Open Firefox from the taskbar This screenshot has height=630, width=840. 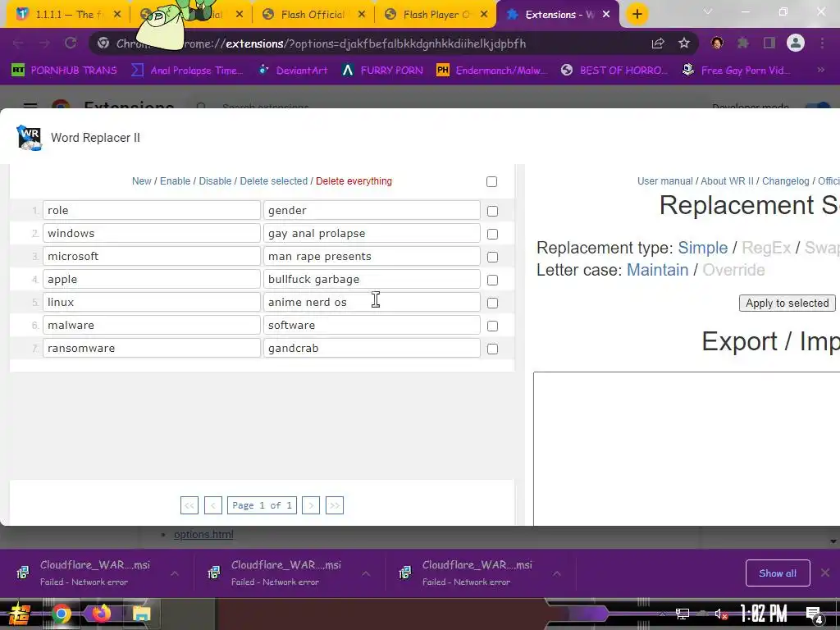(x=101, y=614)
